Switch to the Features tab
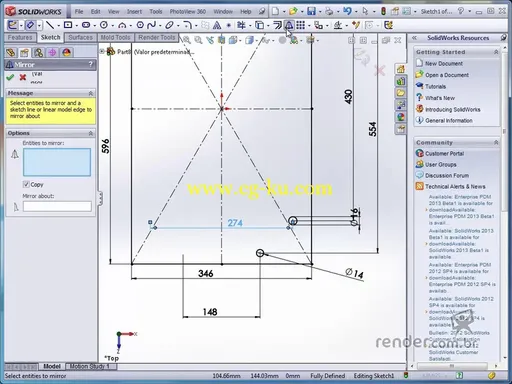This screenshot has height=384, width=512. tap(20, 37)
